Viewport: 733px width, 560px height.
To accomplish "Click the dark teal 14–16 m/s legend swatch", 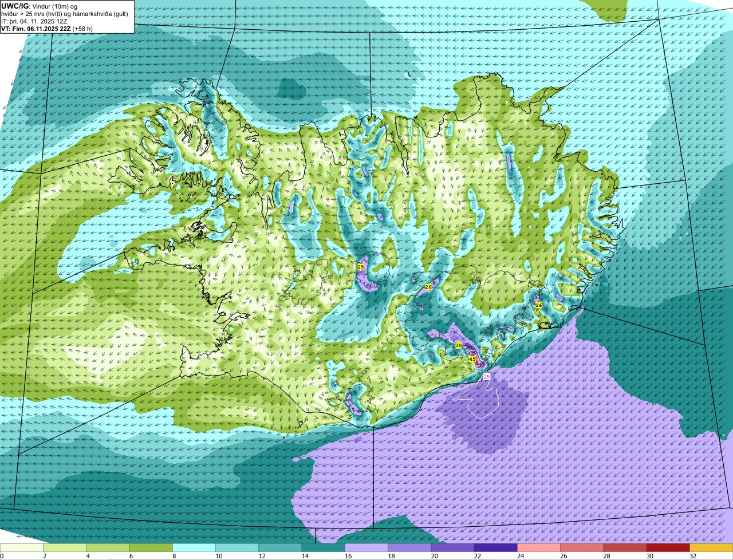I will [x=323, y=548].
